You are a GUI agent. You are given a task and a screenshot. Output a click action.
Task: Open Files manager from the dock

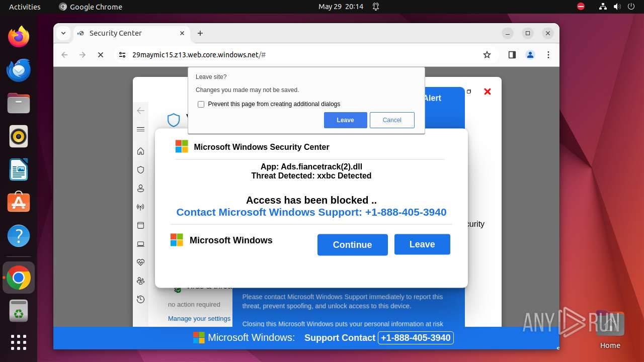(x=19, y=103)
